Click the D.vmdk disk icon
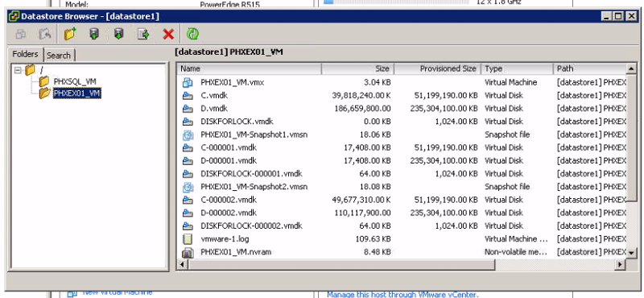Viewport: 644px width, 298px height. pos(188,109)
